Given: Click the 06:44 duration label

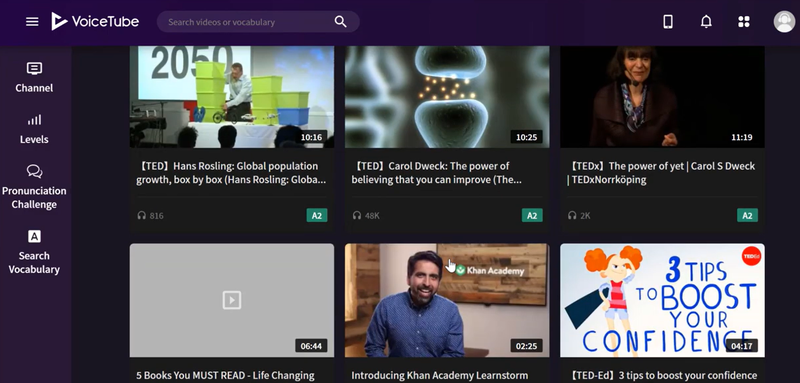Looking at the screenshot, I should click(311, 346).
